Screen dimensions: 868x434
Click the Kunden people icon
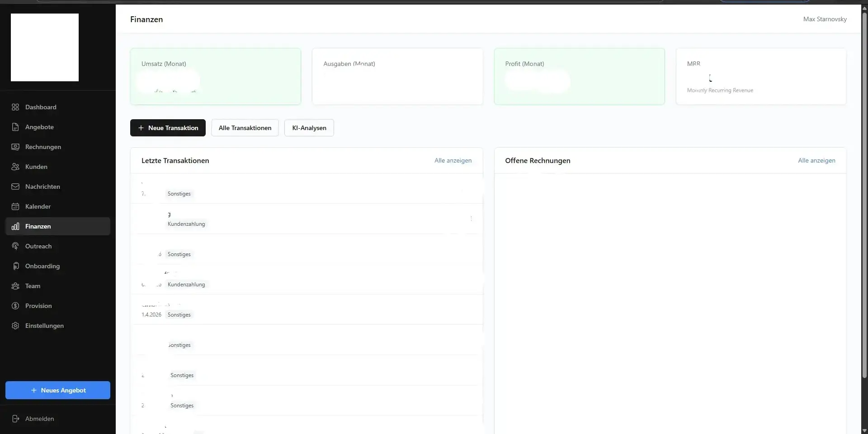[15, 167]
